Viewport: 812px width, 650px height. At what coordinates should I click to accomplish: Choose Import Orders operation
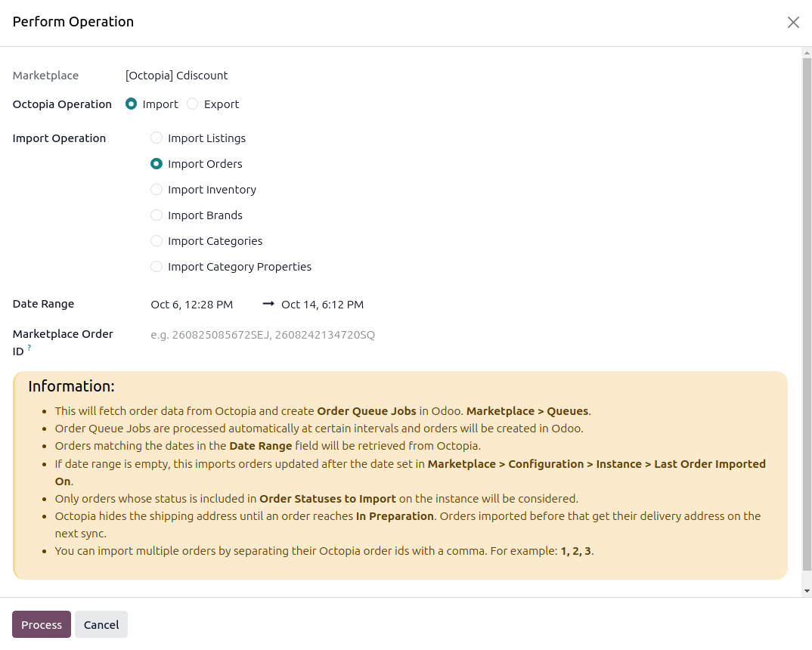(157, 163)
